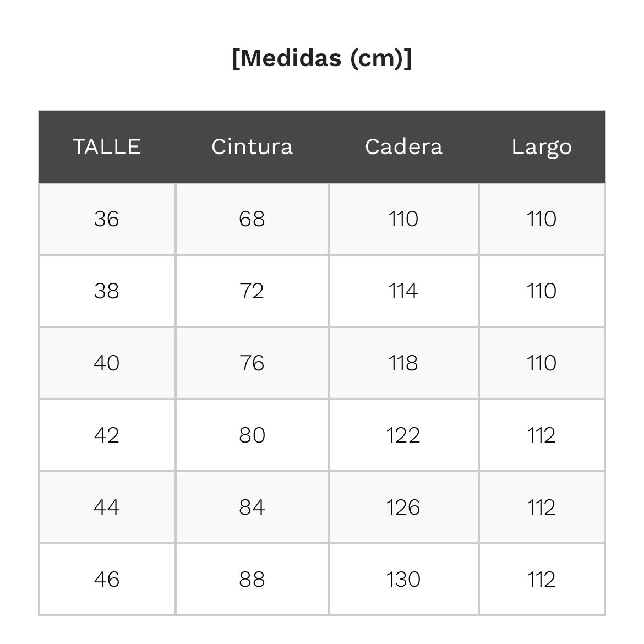Select size 36 in TALLE column

point(107,219)
